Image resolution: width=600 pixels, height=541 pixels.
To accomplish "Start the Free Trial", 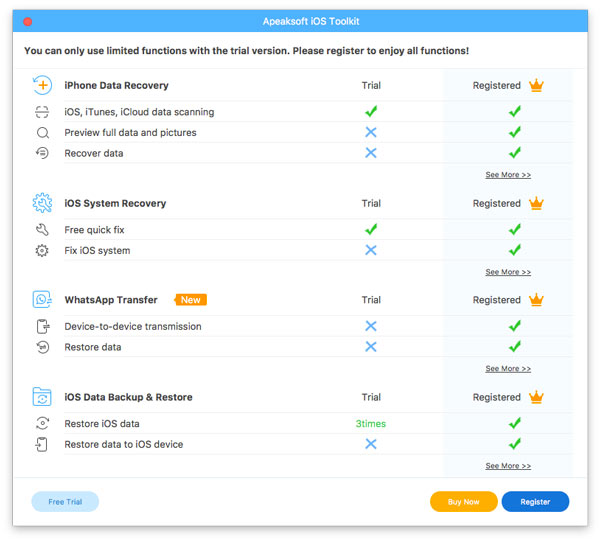I will click(x=65, y=502).
